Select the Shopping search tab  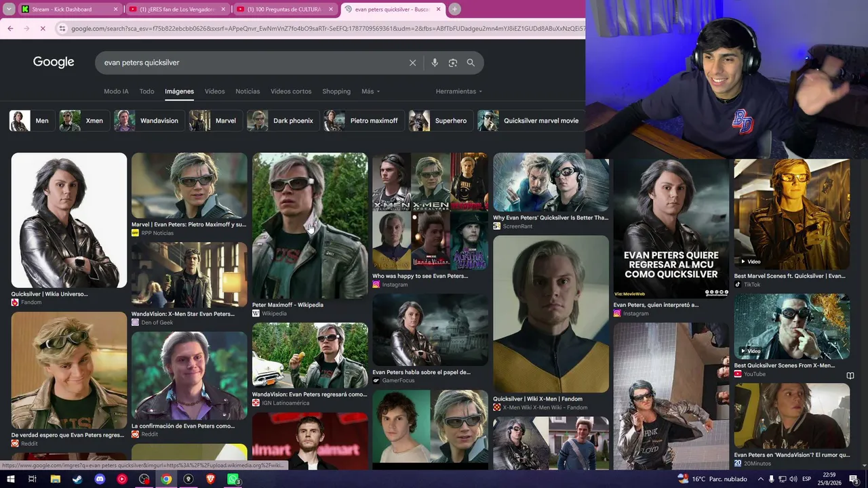tap(336, 91)
